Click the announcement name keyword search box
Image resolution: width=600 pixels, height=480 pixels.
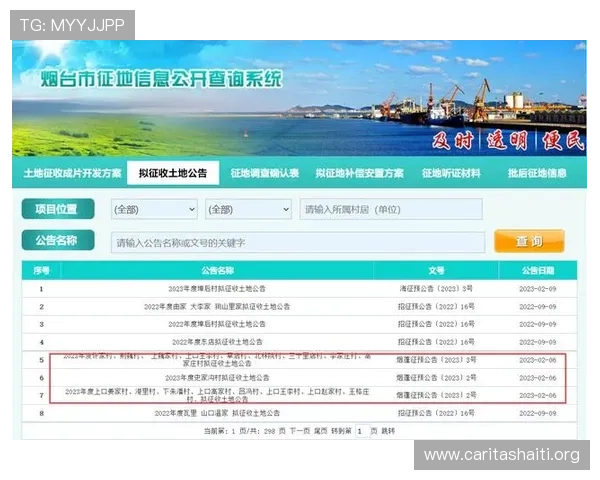(298, 242)
